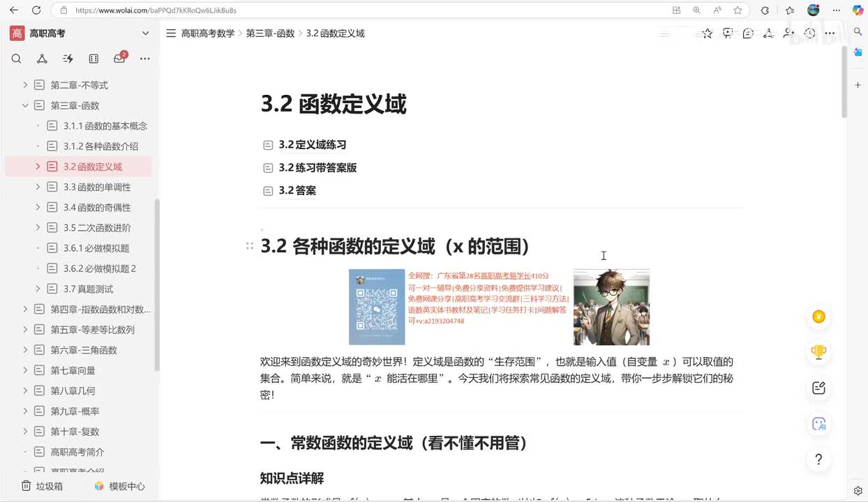The image size is (868, 502).
Task: Open the quick note edit icon
Action: click(x=819, y=388)
